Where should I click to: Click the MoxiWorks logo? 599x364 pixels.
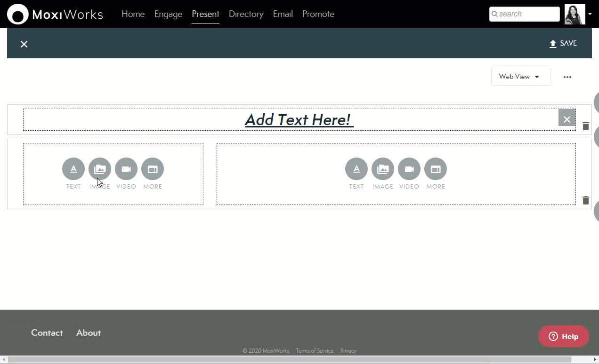click(x=55, y=14)
